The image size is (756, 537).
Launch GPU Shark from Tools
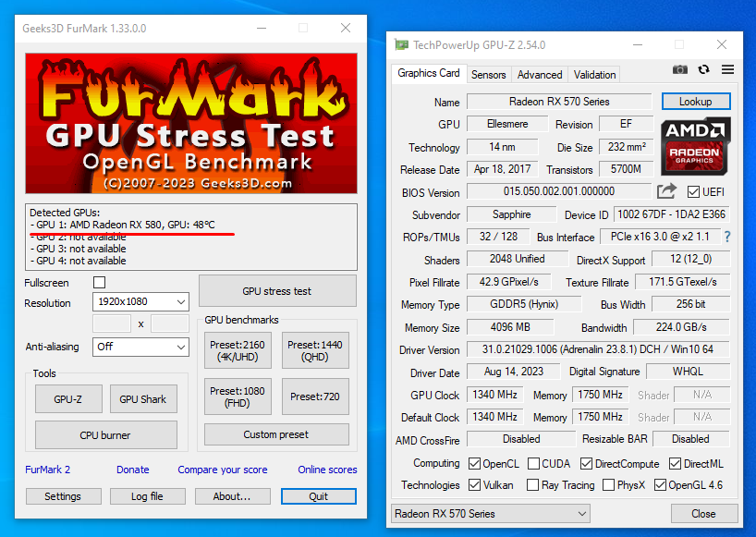(x=143, y=399)
